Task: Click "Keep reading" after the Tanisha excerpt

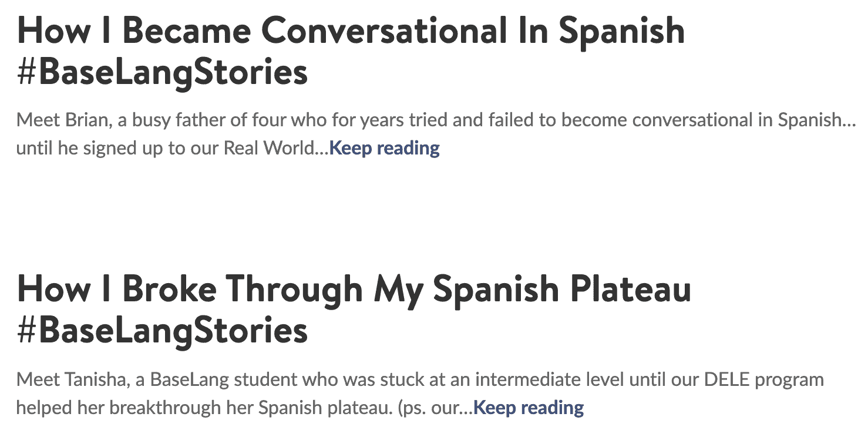Action: point(529,407)
